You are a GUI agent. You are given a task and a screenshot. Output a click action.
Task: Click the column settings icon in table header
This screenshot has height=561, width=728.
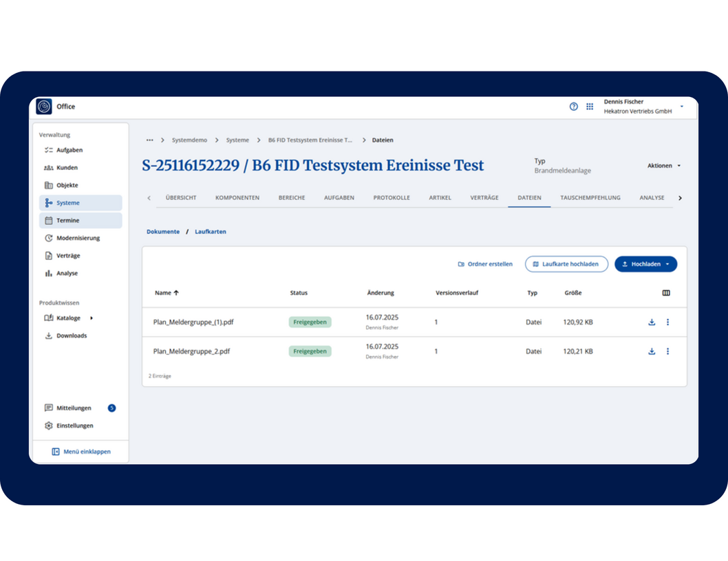click(666, 293)
